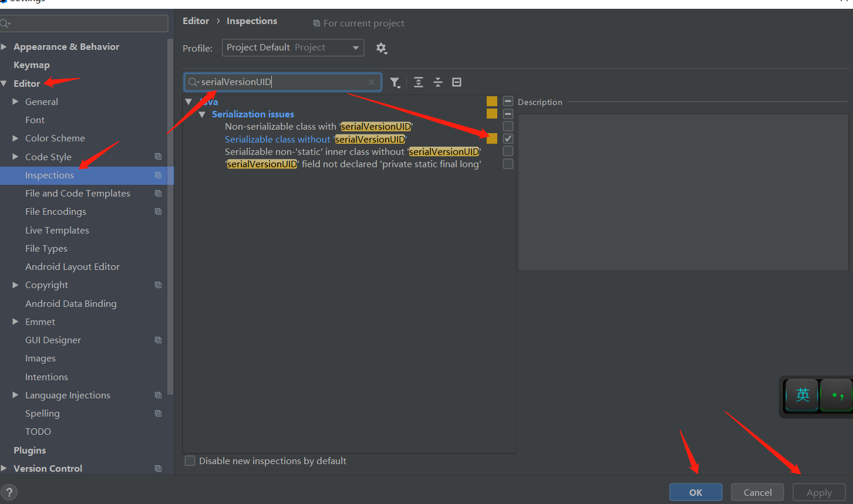Image resolution: width=853 pixels, height=504 pixels.
Task: Collapse all inspection tree nodes
Action: 438,82
